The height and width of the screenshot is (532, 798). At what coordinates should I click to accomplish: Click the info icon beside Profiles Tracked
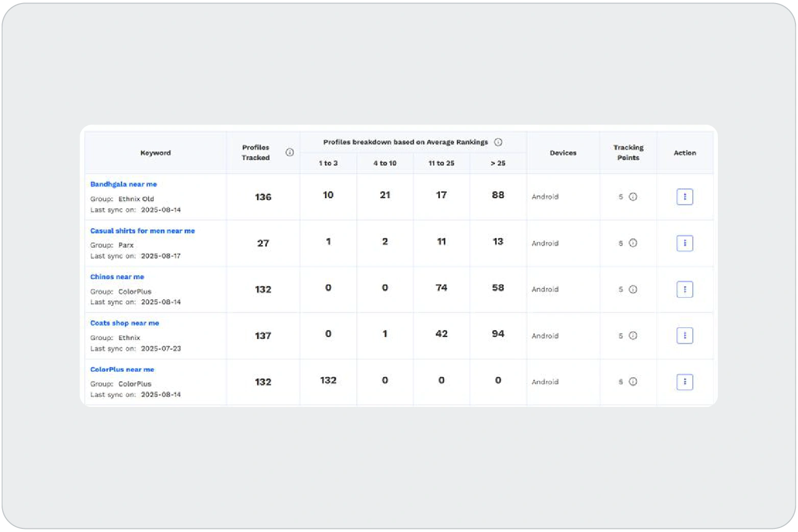[289, 153]
